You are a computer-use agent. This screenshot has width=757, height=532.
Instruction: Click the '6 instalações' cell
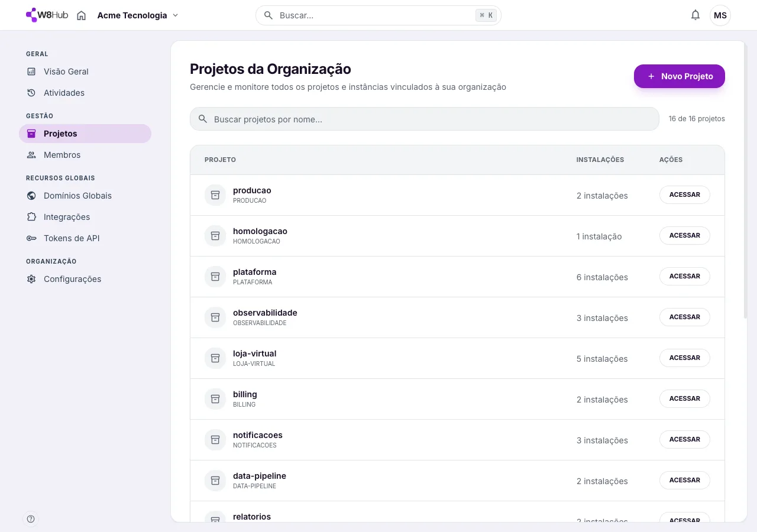coord(602,277)
